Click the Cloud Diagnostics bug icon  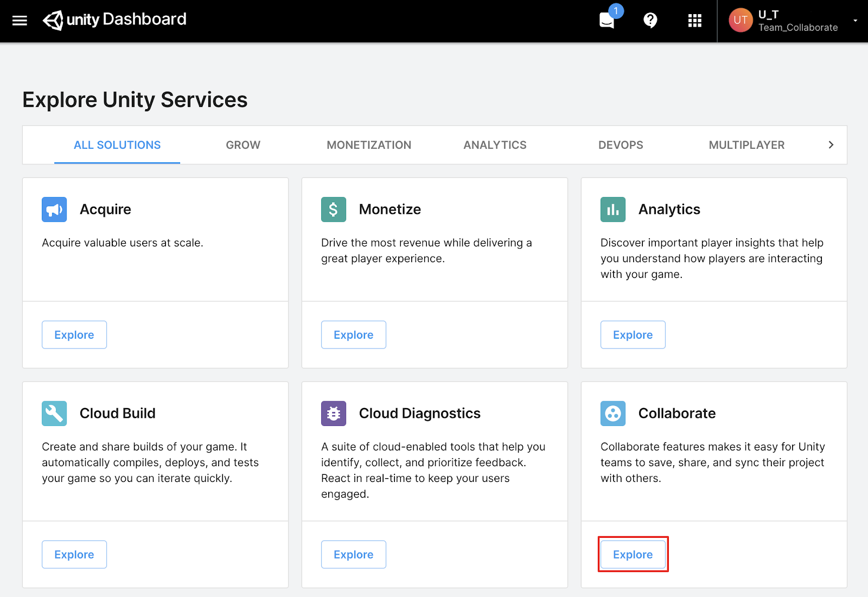[x=334, y=414]
